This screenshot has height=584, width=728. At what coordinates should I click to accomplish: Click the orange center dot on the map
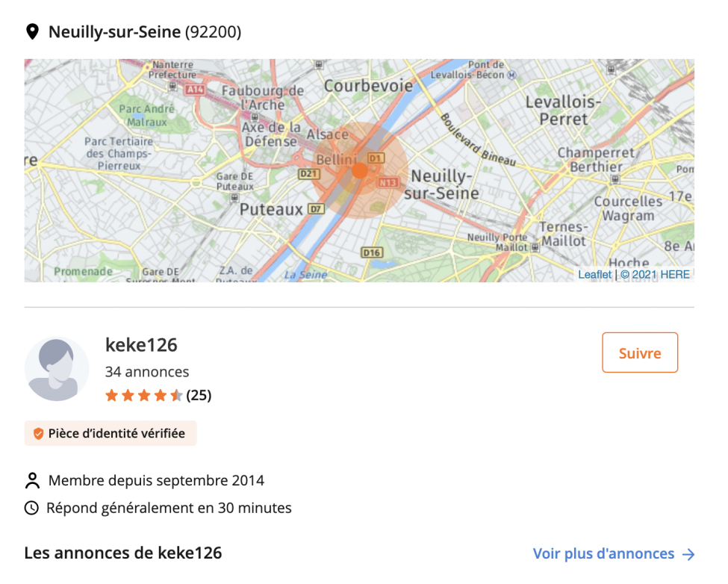359,170
